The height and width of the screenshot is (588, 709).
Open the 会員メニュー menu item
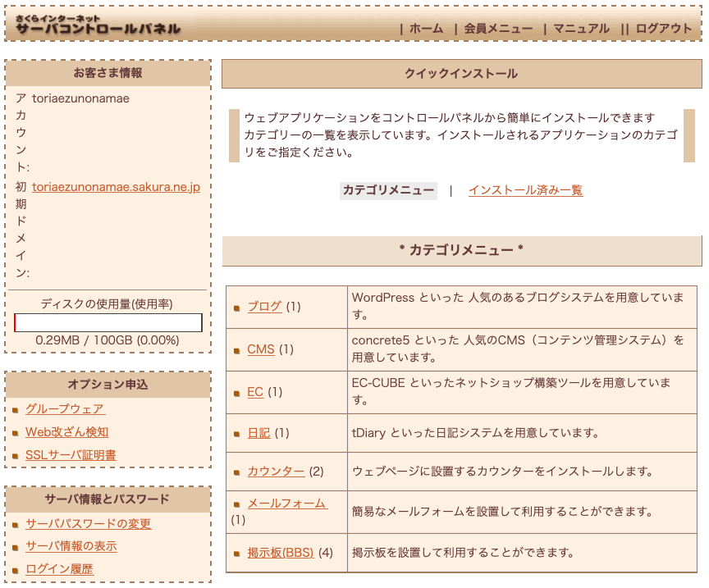498,29
